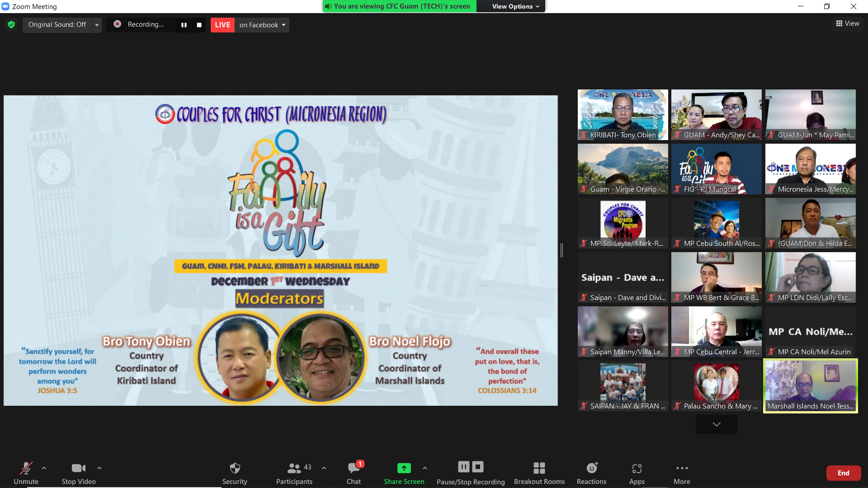868x488 pixels.
Task: Click Bro Noel Flojo's moderator photo
Action: [321, 357]
